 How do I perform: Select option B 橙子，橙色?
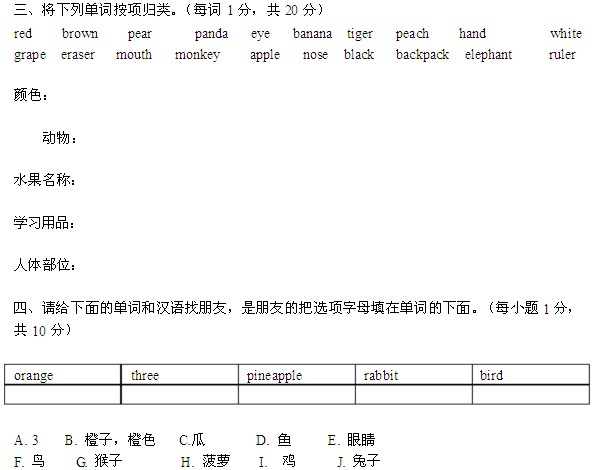coord(110,440)
